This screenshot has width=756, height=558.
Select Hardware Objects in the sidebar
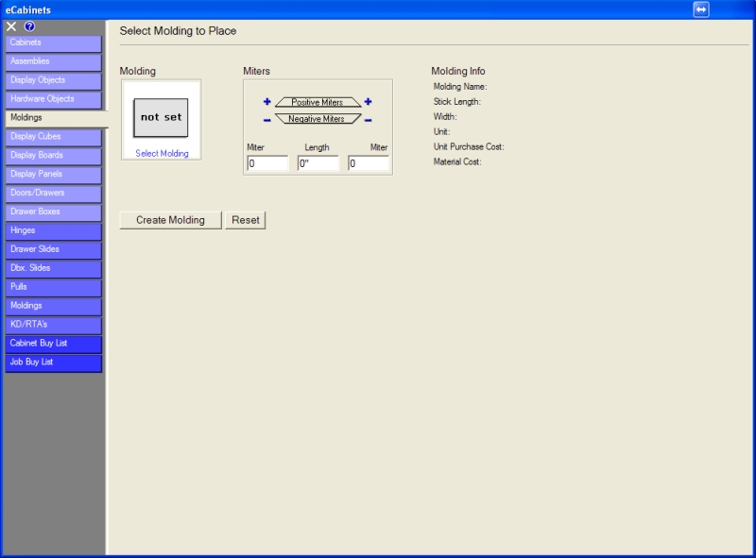click(53, 99)
